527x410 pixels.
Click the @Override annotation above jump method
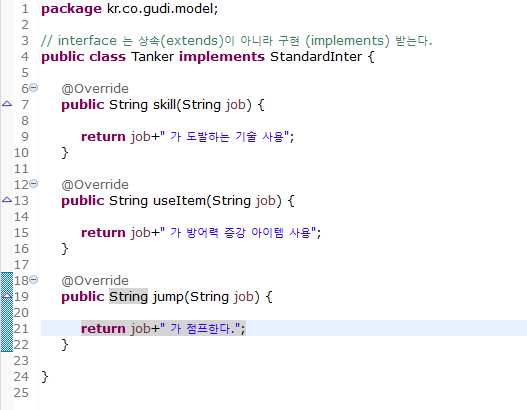(x=95, y=281)
